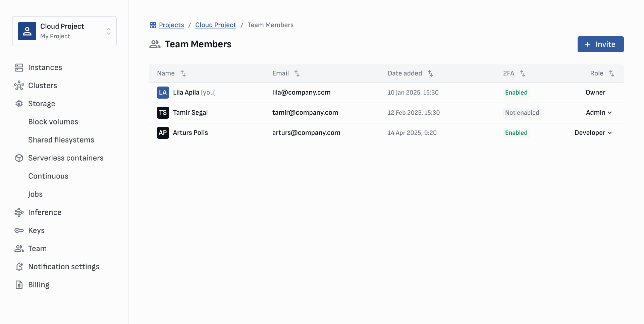Screen dimensions: 644x324
Task: Click the Billing document icon
Action: [x=19, y=285]
